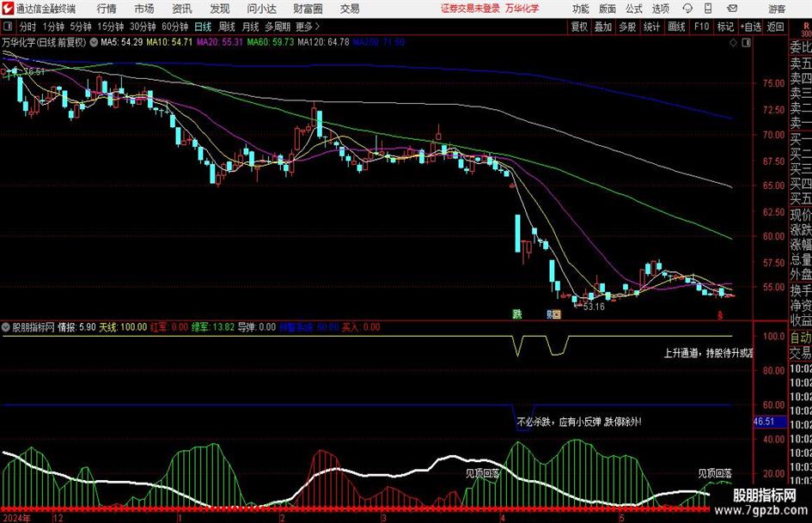
Task: Expand the 更多 periods dropdown
Action: (x=308, y=27)
